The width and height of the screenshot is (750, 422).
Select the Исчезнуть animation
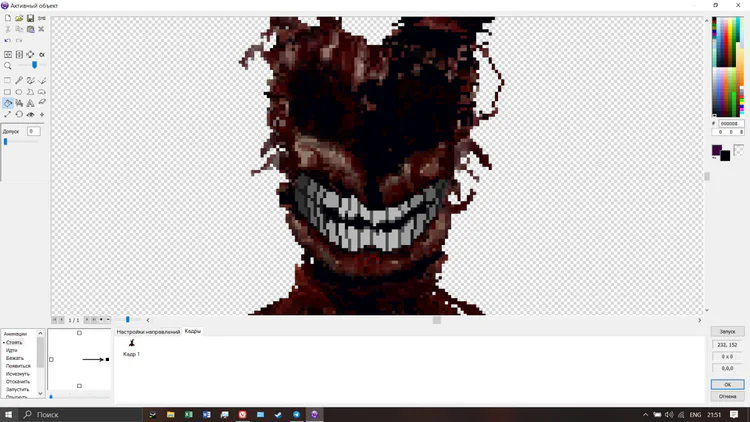point(17,374)
